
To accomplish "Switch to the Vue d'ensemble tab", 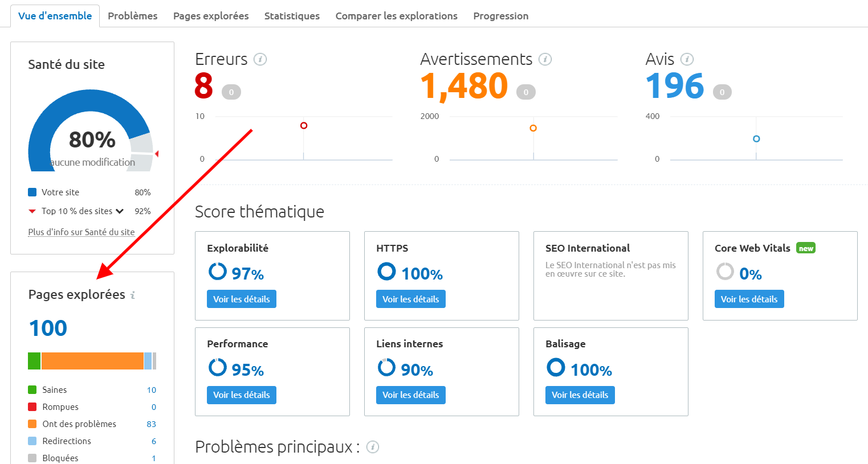I will (55, 16).
